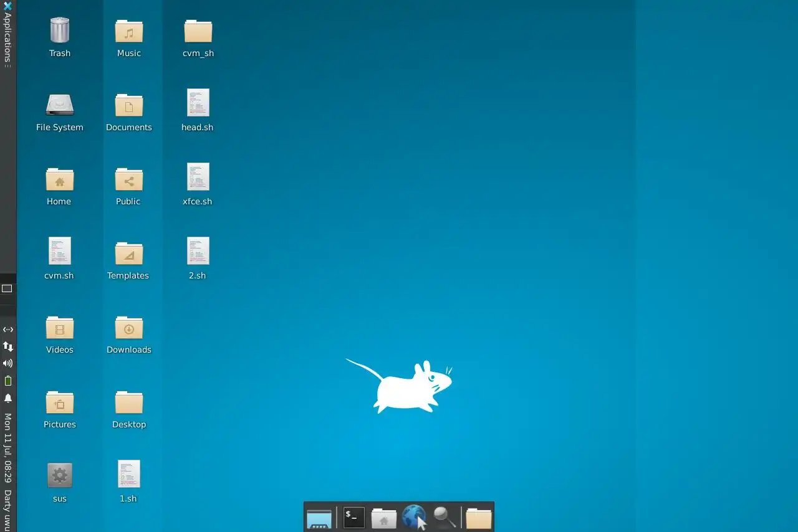Image resolution: width=798 pixels, height=532 pixels.
Task: Launch the web browser globe icon
Action: (x=414, y=517)
